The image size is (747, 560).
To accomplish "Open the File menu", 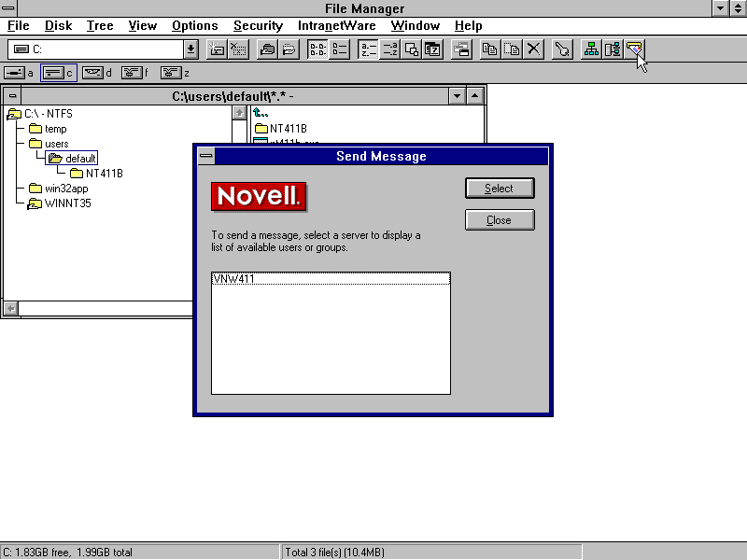I will click(x=19, y=26).
